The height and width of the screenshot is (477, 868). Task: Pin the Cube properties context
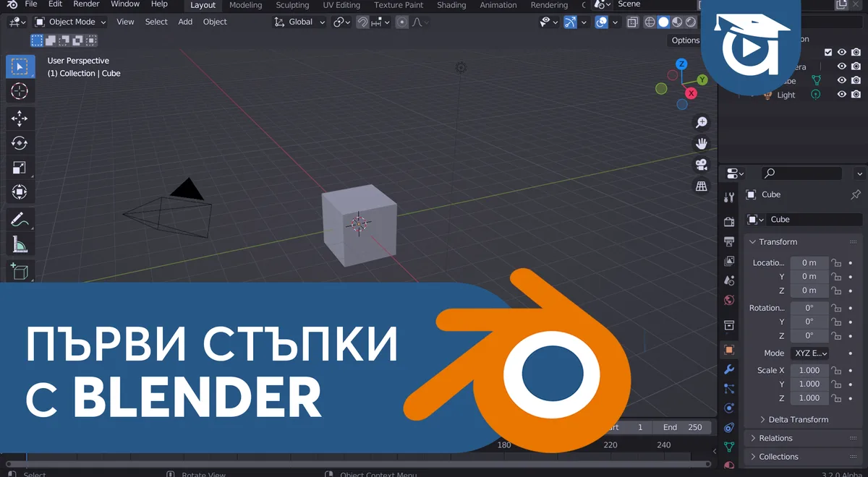[x=856, y=194]
